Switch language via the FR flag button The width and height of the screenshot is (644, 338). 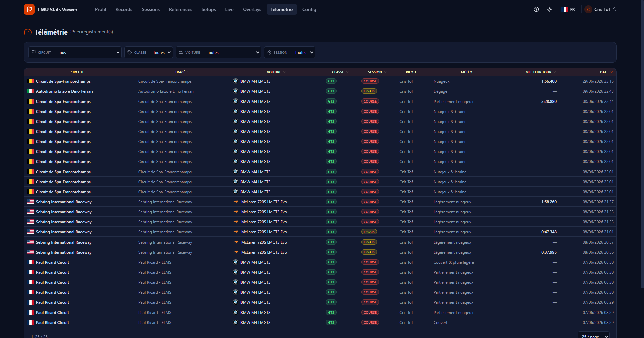[569, 9]
